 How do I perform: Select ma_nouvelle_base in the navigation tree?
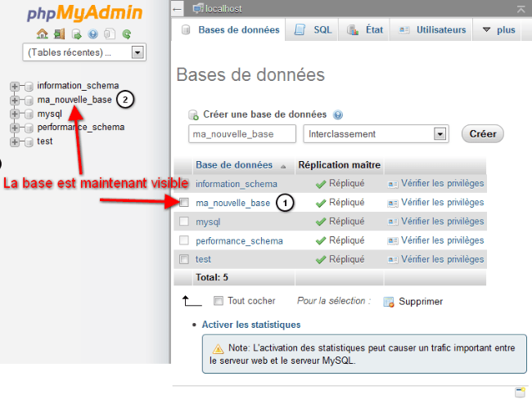(74, 100)
